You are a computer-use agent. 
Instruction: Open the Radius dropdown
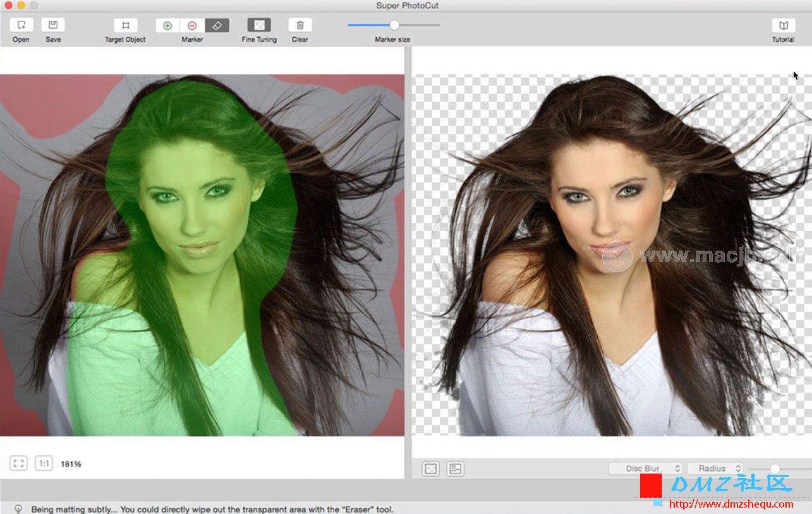tap(715, 469)
